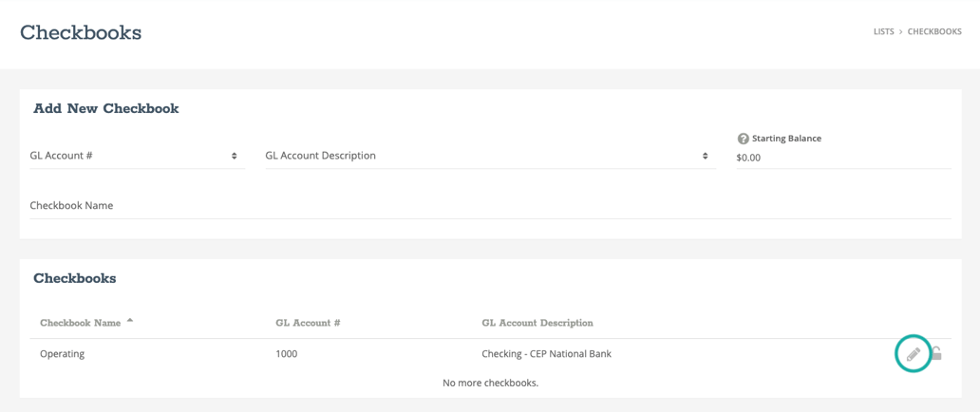Go to LISTS in the breadcrumb
Viewport: 980px width, 412px height.
pos(883,31)
